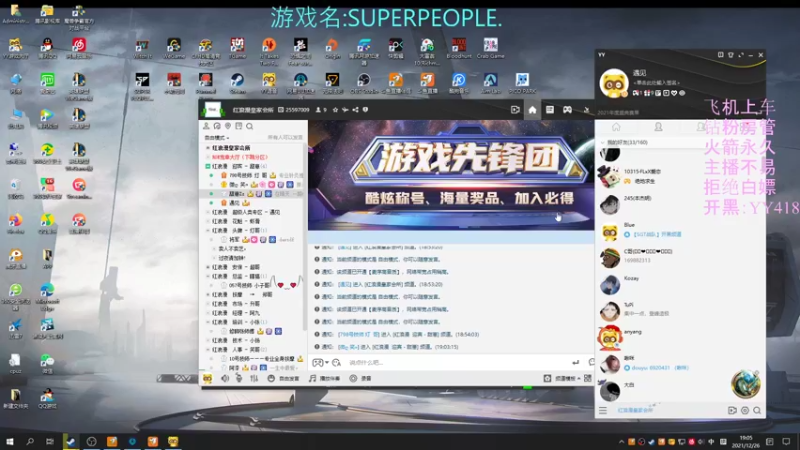The image size is (800, 450).
Task: Open friend Kozay in YY friends list
Action: tap(680, 285)
